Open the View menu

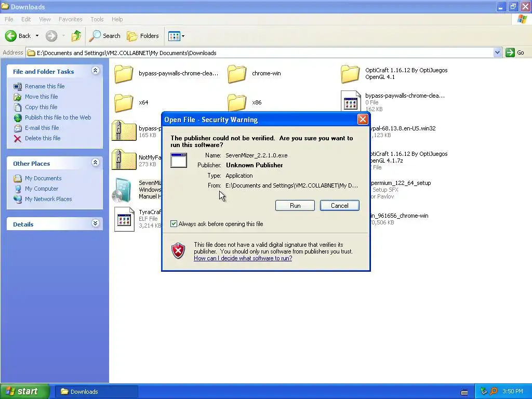tap(45, 19)
